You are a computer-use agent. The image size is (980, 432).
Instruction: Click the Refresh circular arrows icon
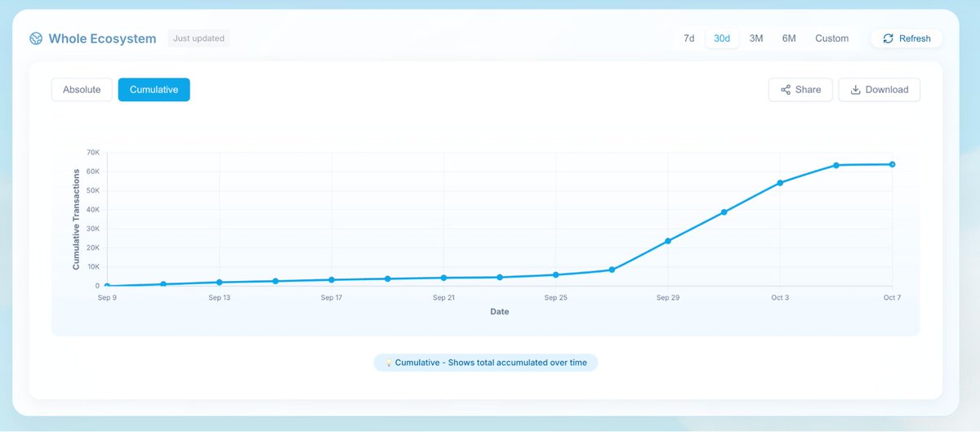click(888, 38)
